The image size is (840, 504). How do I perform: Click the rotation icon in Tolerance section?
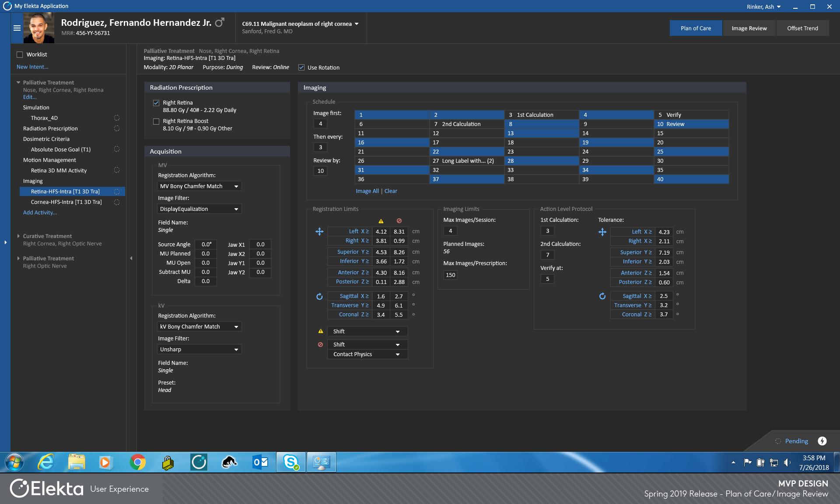(x=602, y=296)
